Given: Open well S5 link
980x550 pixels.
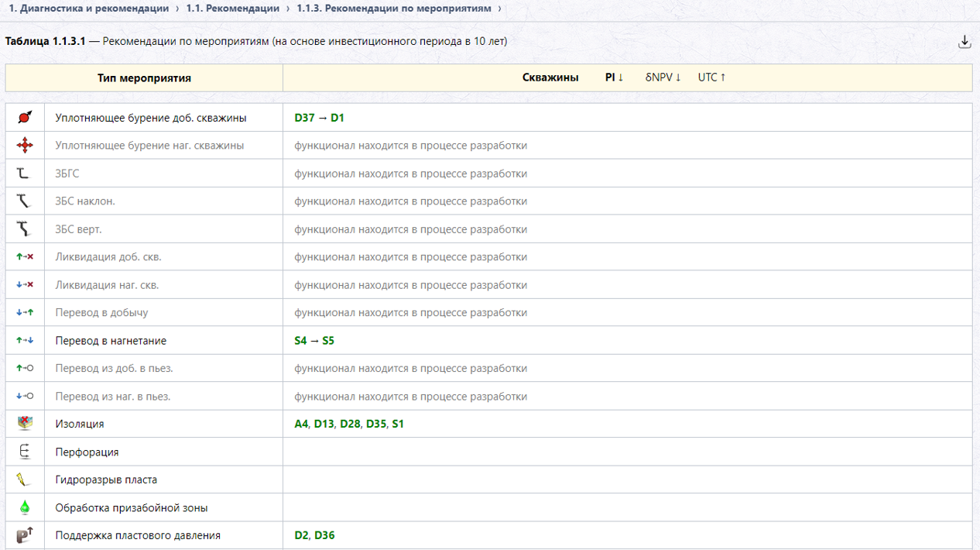Looking at the screenshot, I should [328, 341].
